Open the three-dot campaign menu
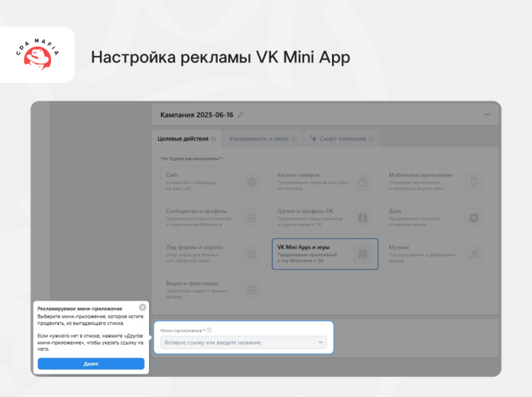The image size is (532, 397). tap(487, 115)
